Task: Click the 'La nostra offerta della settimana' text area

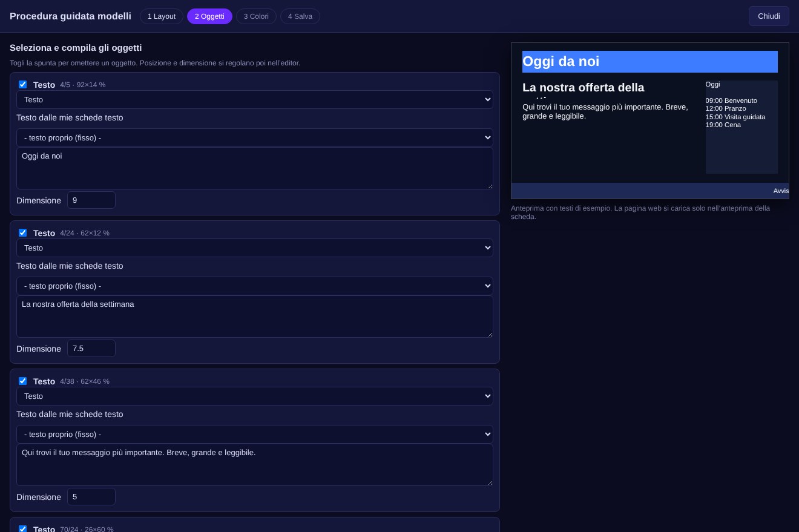Action: point(255,317)
